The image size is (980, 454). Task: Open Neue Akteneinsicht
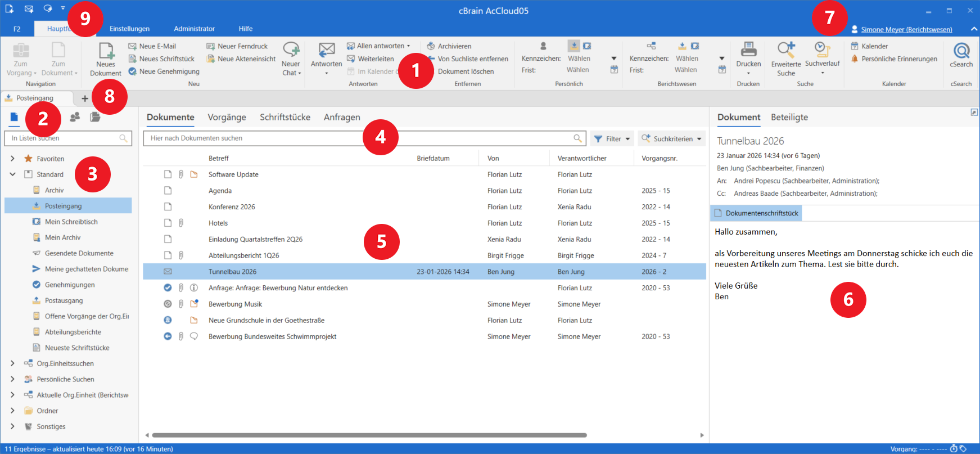[241, 59]
